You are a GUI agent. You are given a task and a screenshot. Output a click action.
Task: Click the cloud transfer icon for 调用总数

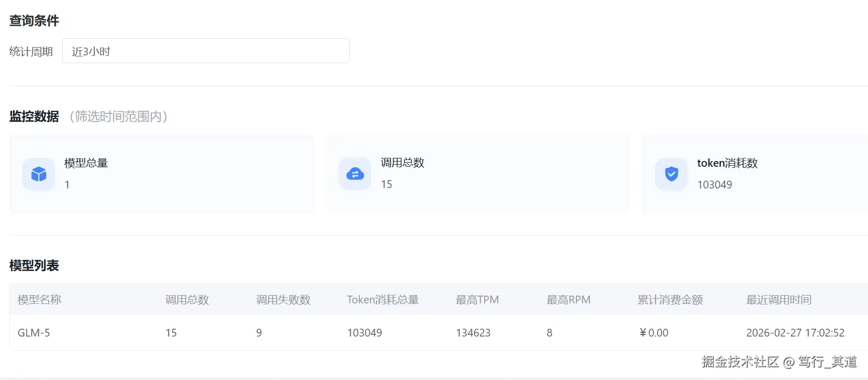click(x=355, y=174)
